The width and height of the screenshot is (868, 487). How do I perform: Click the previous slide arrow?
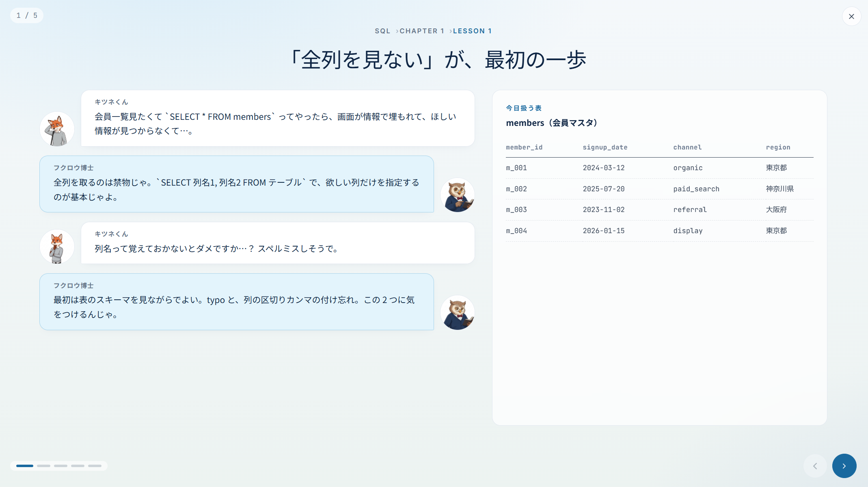tap(815, 466)
